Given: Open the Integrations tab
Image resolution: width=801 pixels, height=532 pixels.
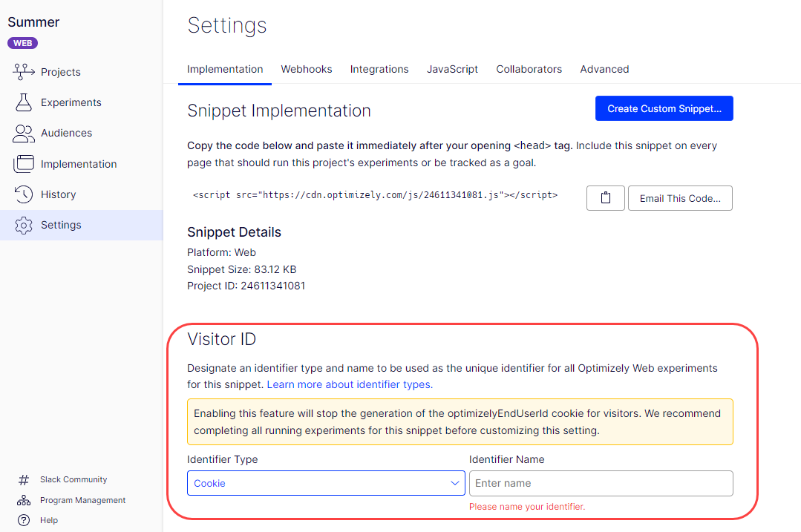Looking at the screenshot, I should pos(379,69).
